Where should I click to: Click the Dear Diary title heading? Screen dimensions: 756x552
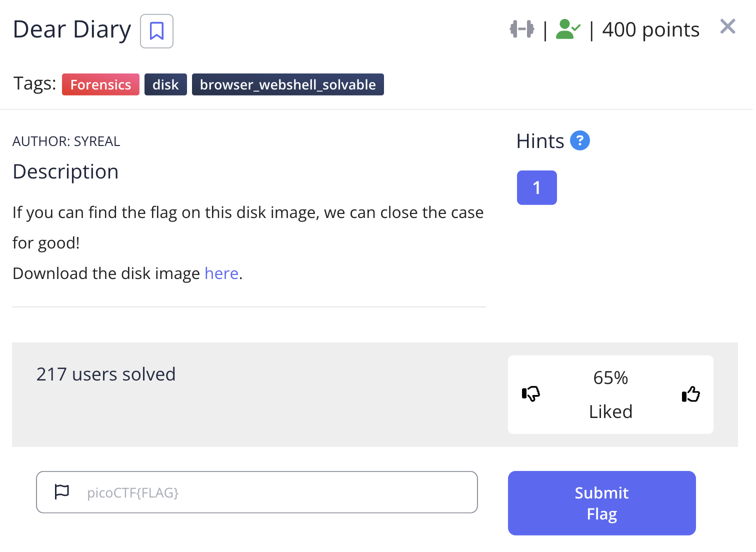coord(72,29)
